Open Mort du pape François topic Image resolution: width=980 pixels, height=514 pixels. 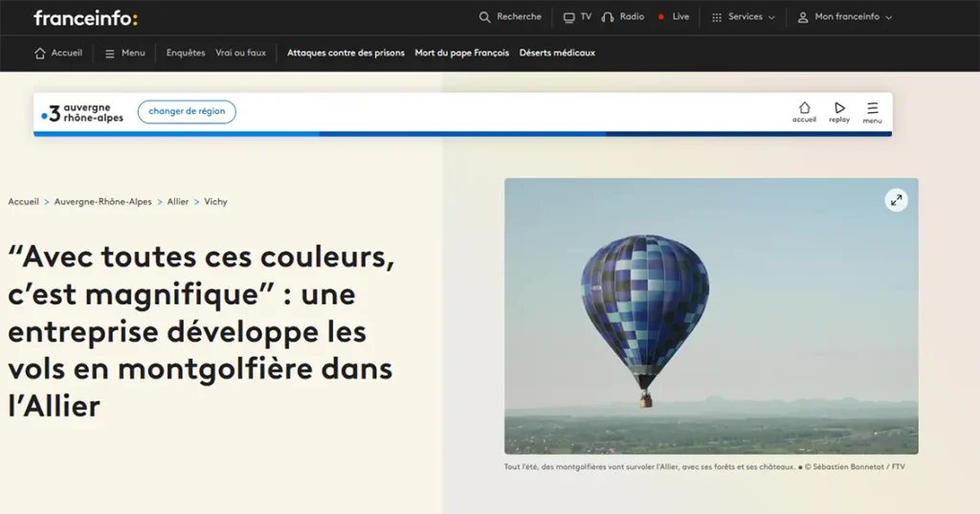(x=462, y=53)
